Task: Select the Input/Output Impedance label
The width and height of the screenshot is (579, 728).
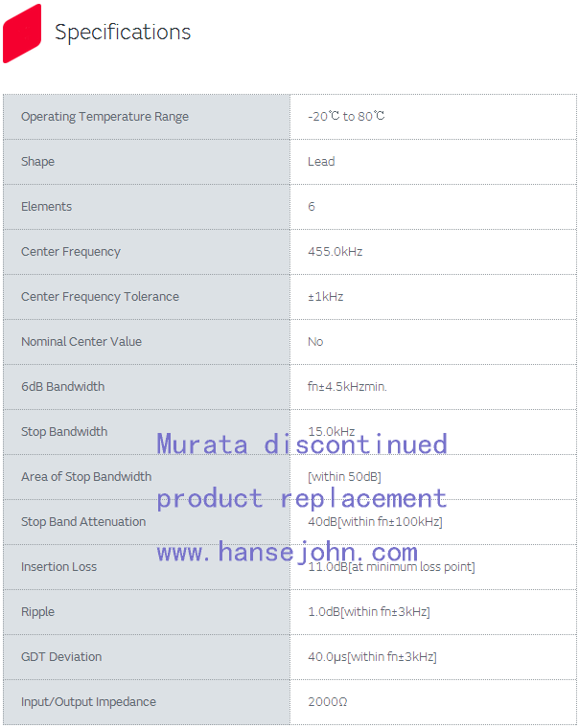Action: click(x=88, y=702)
